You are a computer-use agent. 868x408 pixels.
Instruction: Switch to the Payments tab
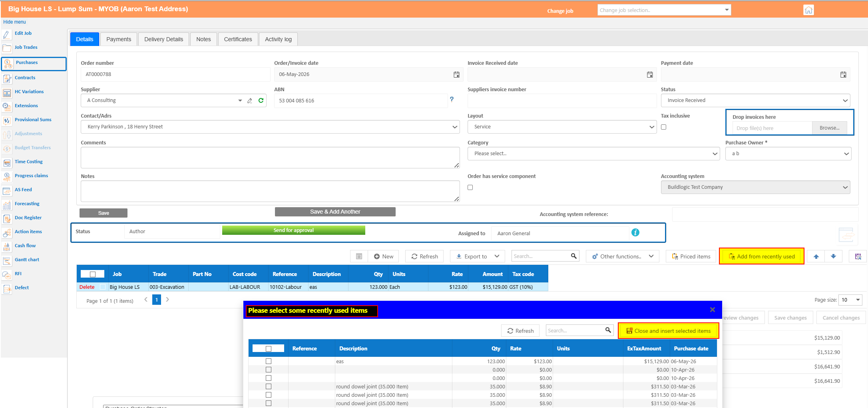pos(119,39)
